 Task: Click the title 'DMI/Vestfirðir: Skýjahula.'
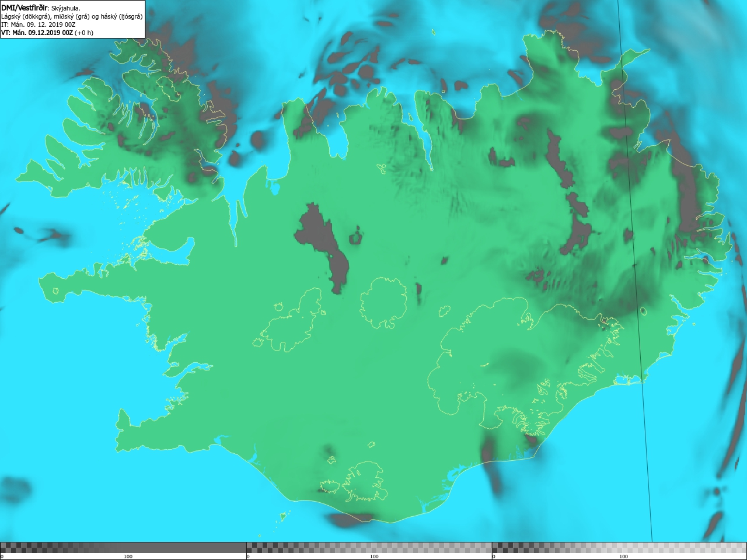coord(41,8)
